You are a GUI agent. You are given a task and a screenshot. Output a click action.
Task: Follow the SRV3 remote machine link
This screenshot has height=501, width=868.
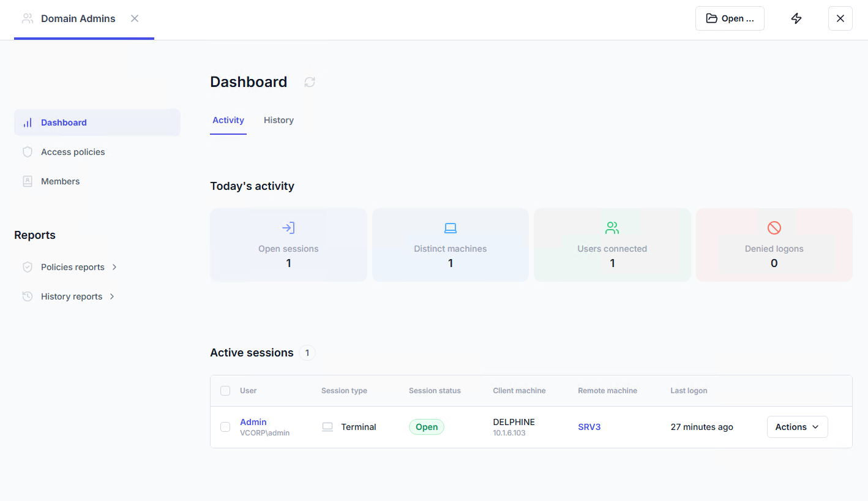(589, 427)
